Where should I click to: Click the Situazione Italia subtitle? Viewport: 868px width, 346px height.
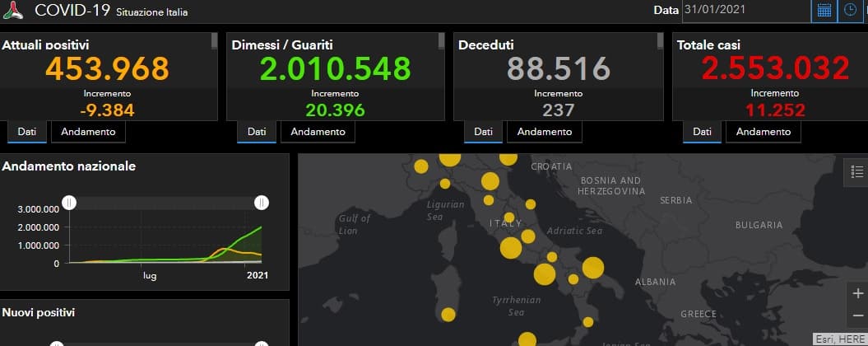[151, 12]
